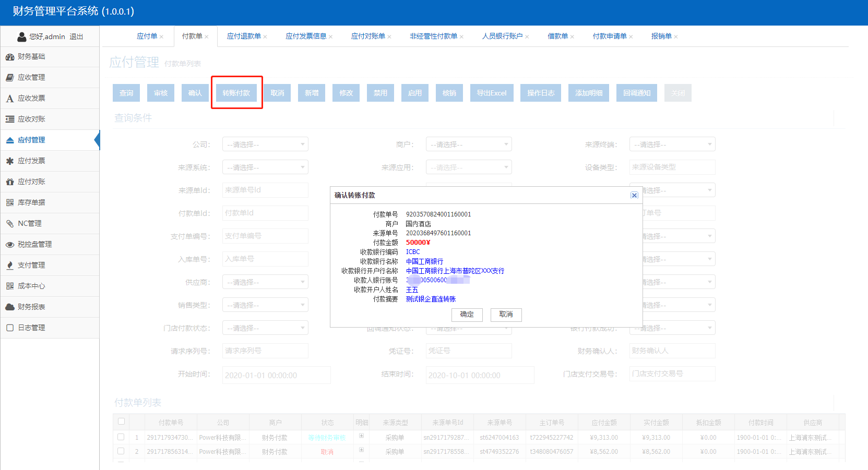
Task: Click the 退出 logout link
Action: pos(76,37)
